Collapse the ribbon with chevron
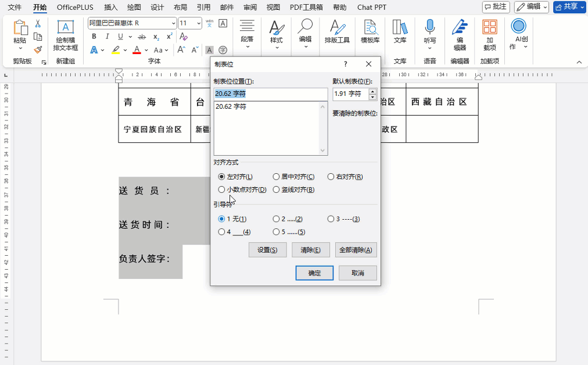The image size is (588, 365). [x=579, y=62]
